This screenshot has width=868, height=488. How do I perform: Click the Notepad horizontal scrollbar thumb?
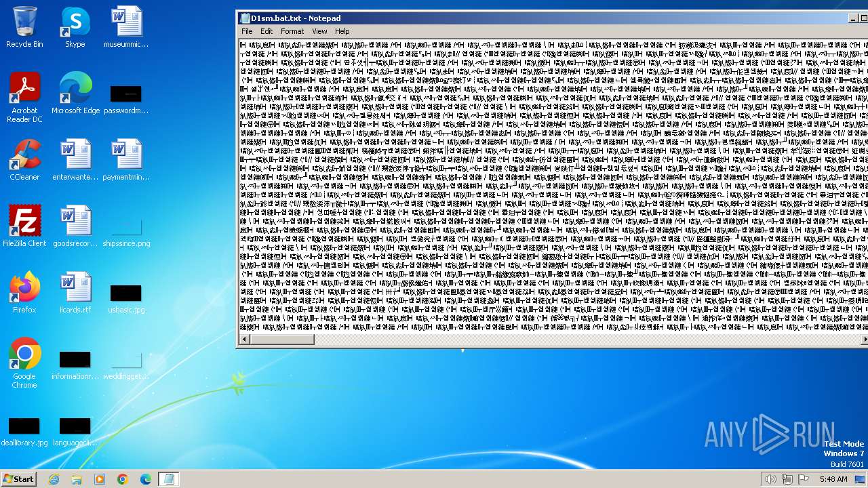click(x=282, y=340)
